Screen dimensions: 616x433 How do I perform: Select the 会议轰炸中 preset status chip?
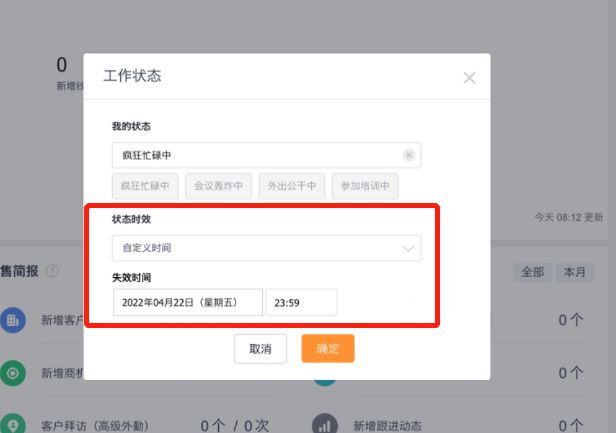[x=218, y=185]
